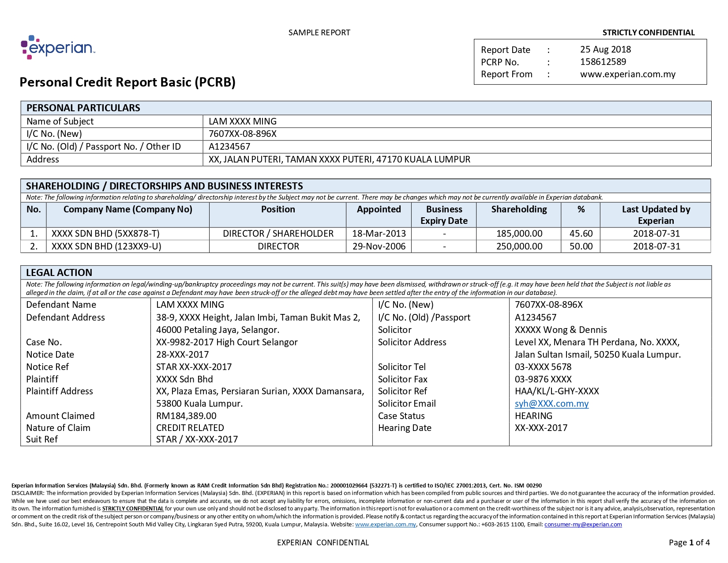Click the SAMPLE REPORT heading

(319, 33)
